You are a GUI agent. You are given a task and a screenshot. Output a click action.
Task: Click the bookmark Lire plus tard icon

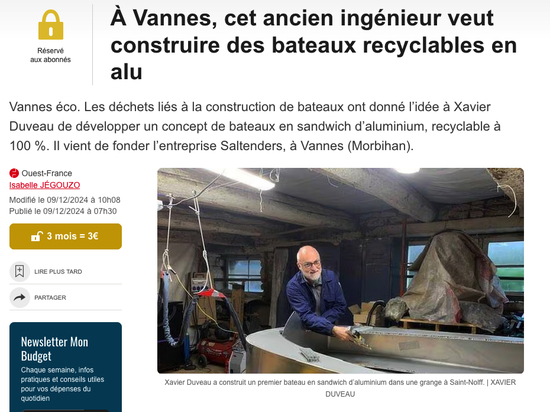click(x=20, y=271)
